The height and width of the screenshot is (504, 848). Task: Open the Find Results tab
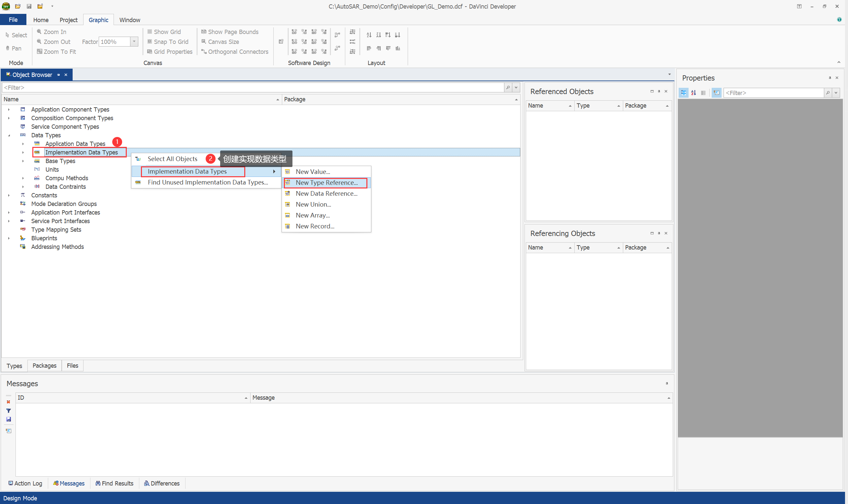click(115, 483)
